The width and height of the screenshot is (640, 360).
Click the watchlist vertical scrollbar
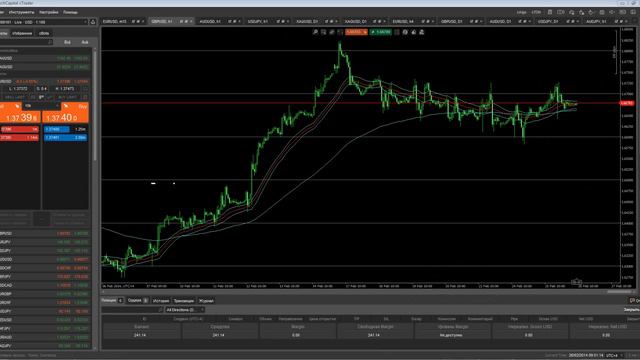[95, 104]
